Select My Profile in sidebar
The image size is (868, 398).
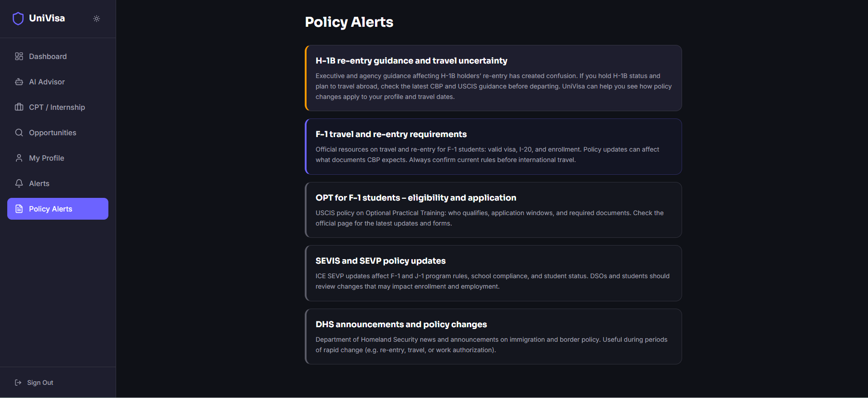46,158
